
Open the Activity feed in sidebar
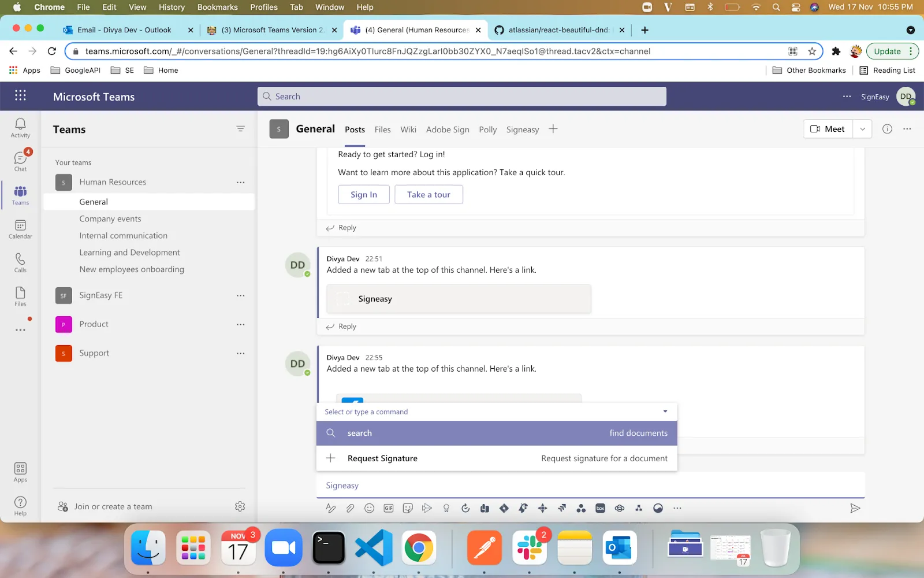(20, 128)
